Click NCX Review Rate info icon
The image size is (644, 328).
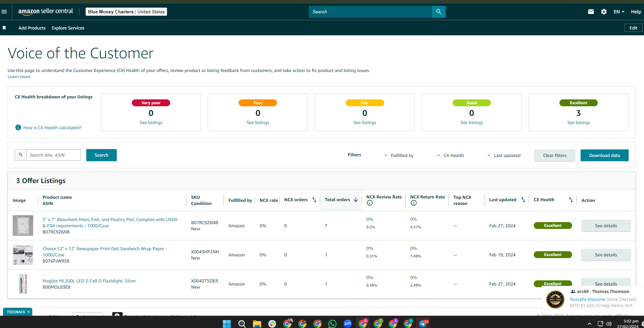point(370,203)
